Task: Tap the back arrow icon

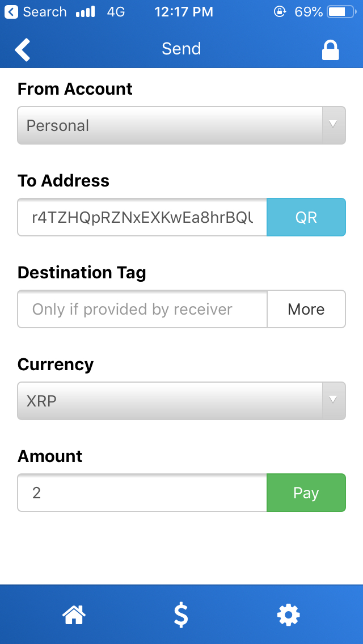Action: 23,49
